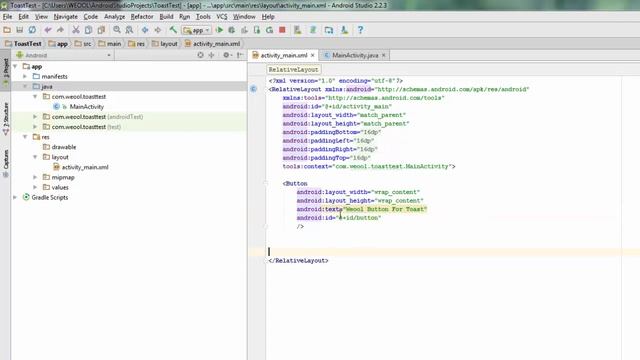640x360 pixels.
Task: Close the activity_main.xml editor tab
Action: (x=313, y=55)
